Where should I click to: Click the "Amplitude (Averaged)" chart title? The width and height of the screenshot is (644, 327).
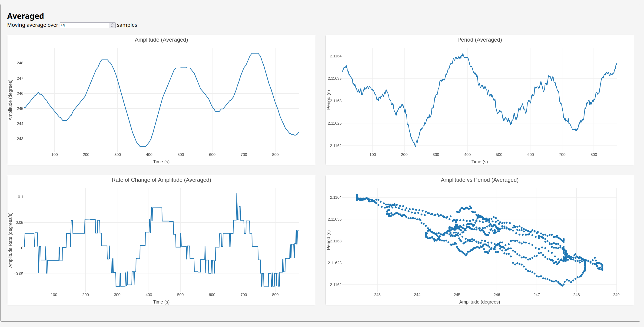click(161, 40)
